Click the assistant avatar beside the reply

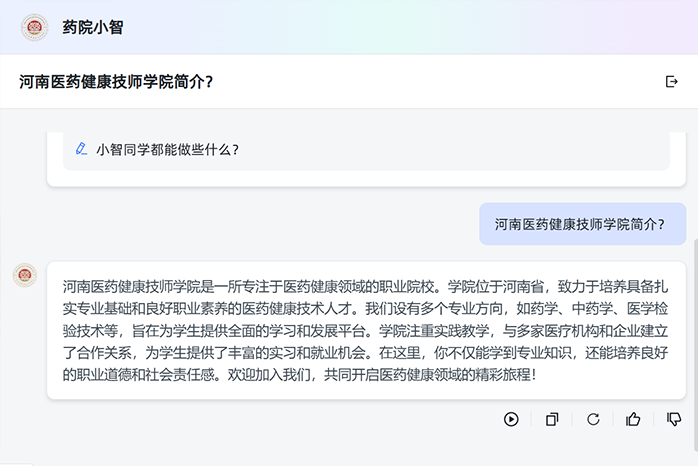[x=25, y=276]
